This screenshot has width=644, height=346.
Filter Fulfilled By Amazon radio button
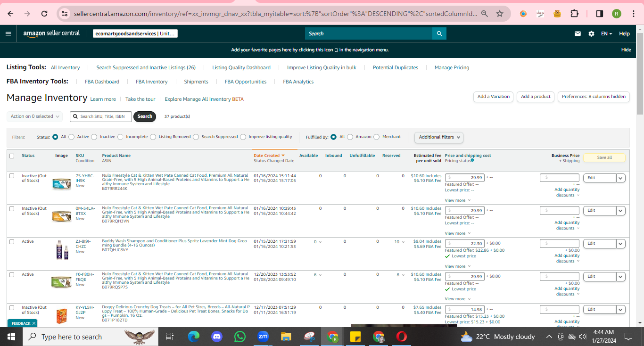[x=350, y=137]
